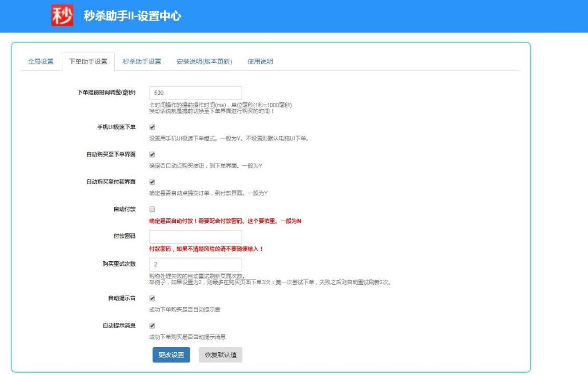Focus the 下单提前时间调整(毫秒) input field
588x375 pixels.
pos(195,93)
